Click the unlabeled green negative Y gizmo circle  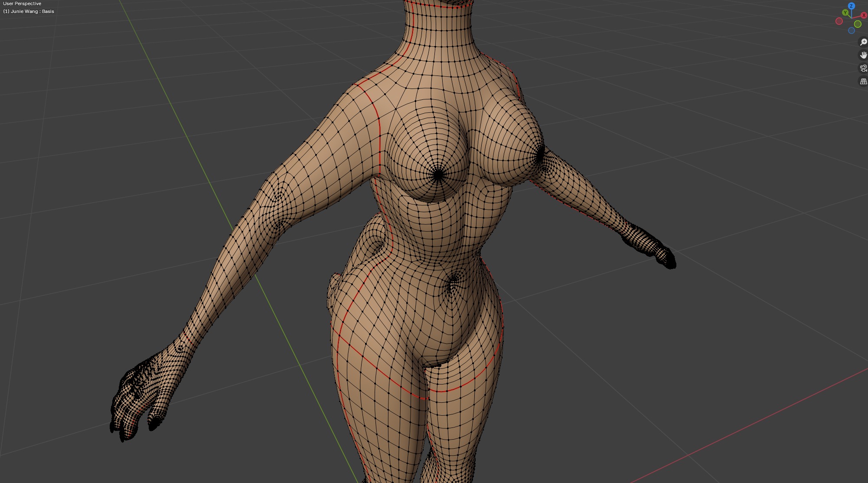coord(858,24)
